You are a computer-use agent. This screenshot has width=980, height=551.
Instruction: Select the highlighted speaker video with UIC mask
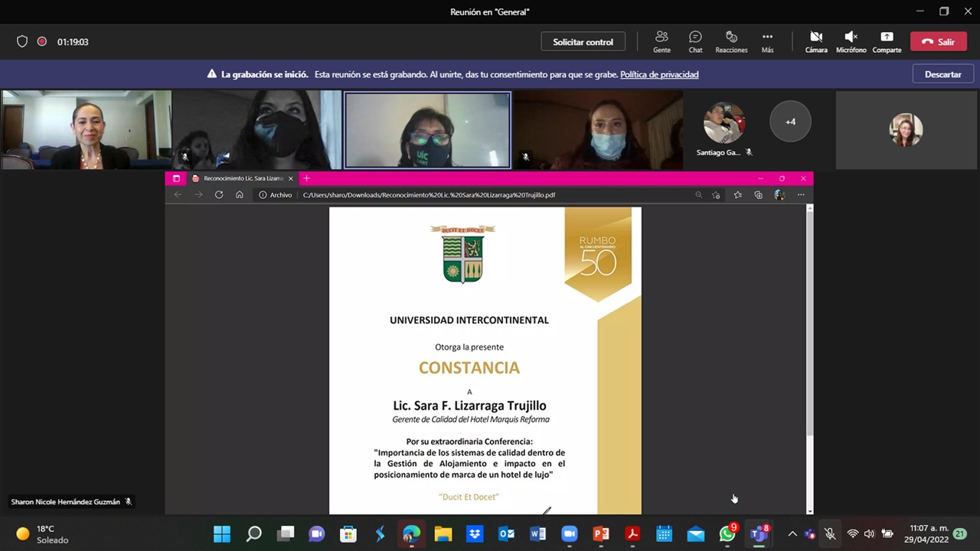427,129
